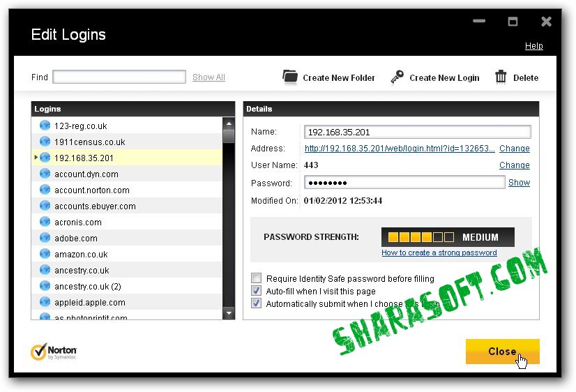Select the accounts.ebuyer.com login
The image size is (576, 392).
tap(127, 206)
